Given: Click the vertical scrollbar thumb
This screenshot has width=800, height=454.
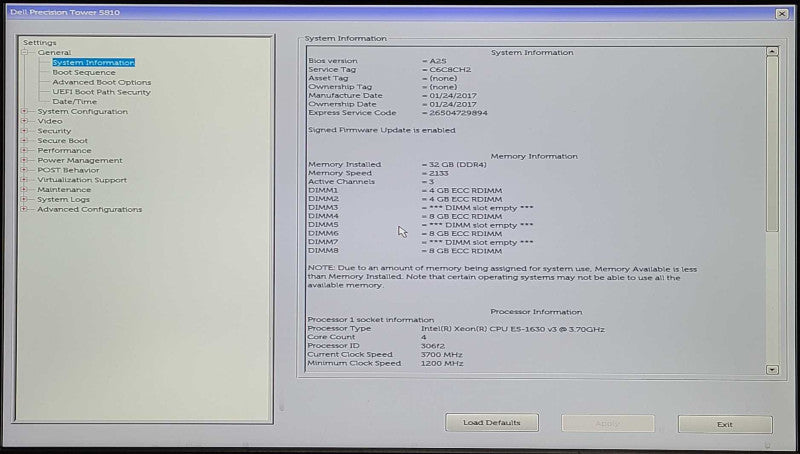Looking at the screenshot, I should pyautogui.click(x=772, y=144).
